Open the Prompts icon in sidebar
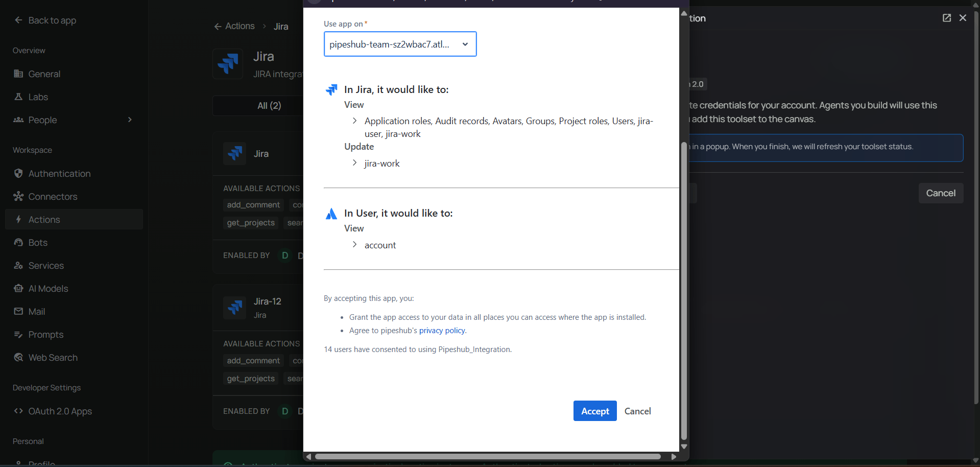980x467 pixels. pos(18,334)
